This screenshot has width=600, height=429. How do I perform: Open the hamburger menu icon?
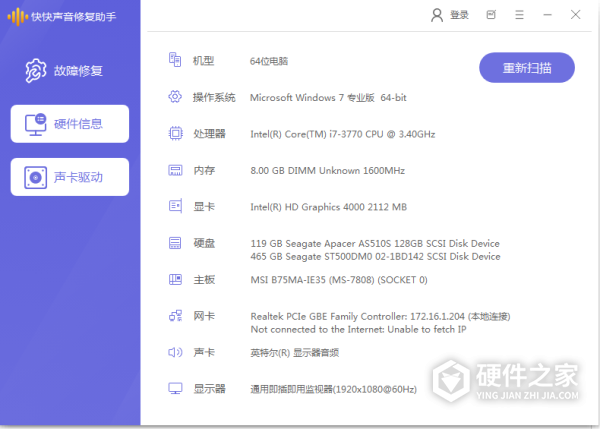(x=519, y=15)
